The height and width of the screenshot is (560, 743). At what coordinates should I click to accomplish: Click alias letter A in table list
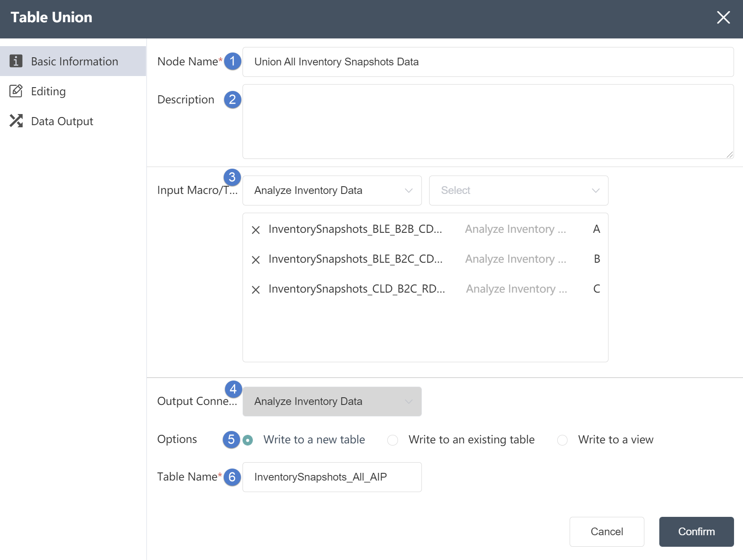point(597,229)
